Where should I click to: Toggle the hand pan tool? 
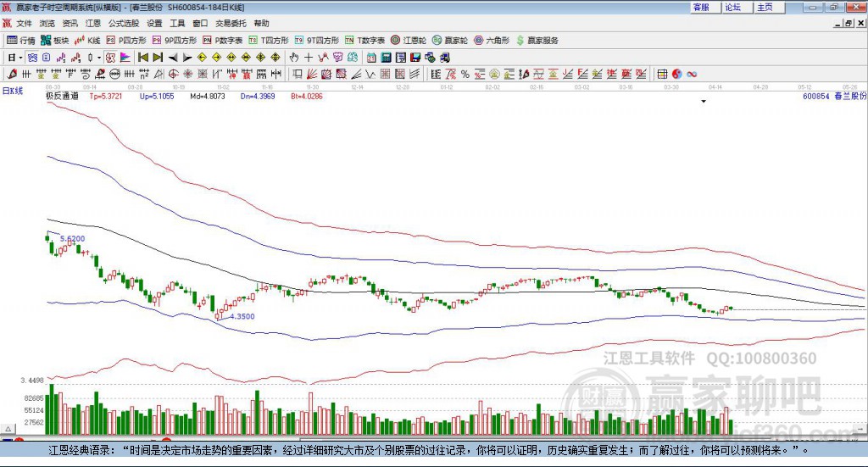(294, 58)
